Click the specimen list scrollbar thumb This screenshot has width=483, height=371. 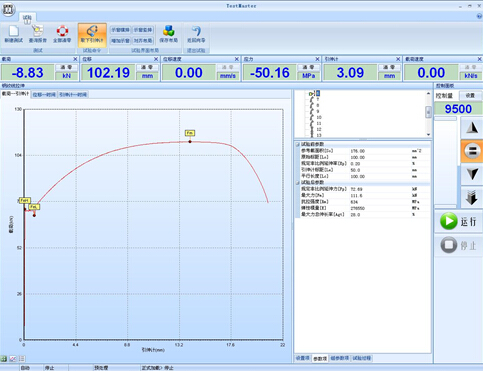click(x=428, y=112)
